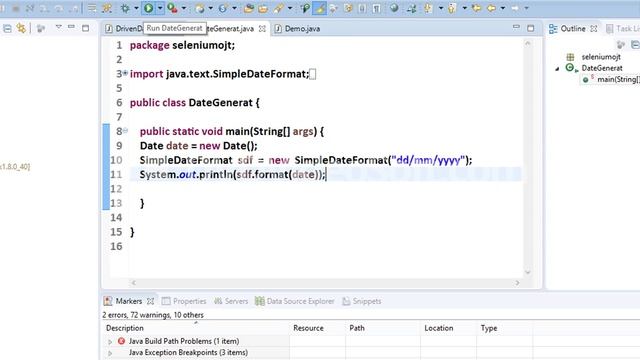Sort markers by Resource column header
640x360 pixels.
[x=317, y=328]
